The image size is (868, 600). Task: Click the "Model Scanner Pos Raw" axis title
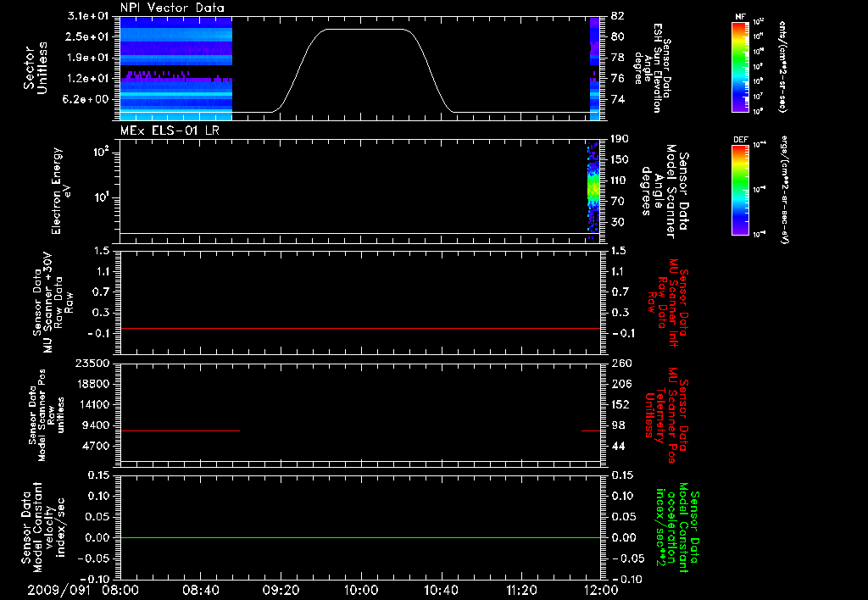point(46,415)
